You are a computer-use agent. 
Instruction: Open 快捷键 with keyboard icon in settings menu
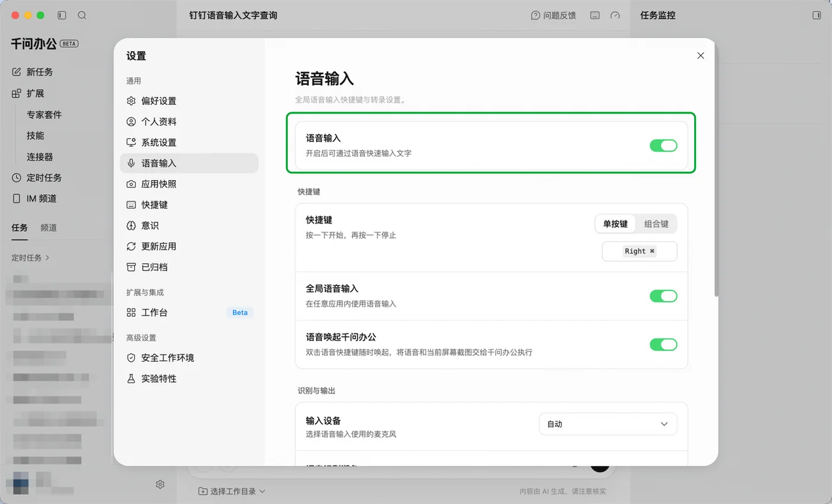point(189,205)
